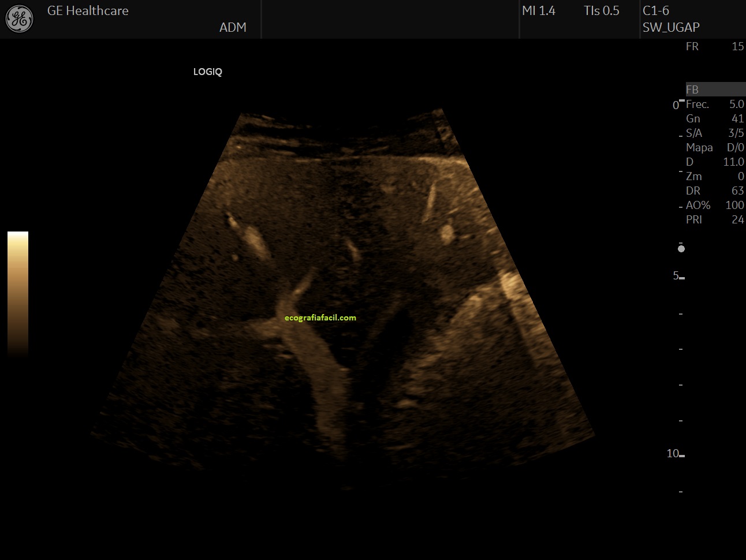Click the C1-6 probe label
This screenshot has height=560, width=746.
click(x=656, y=11)
